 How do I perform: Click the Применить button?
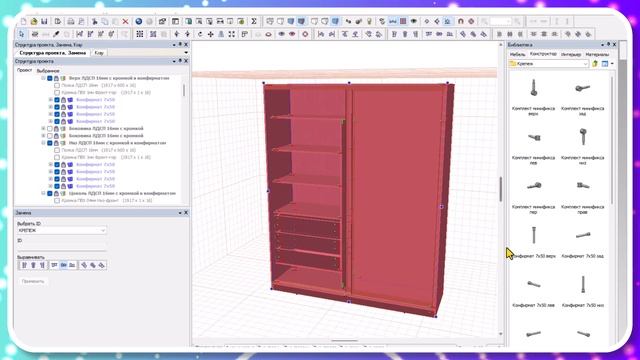pyautogui.click(x=33, y=281)
